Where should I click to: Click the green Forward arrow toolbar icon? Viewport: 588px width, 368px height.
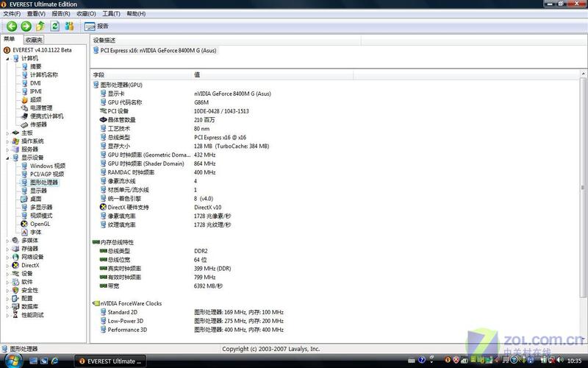click(26, 26)
